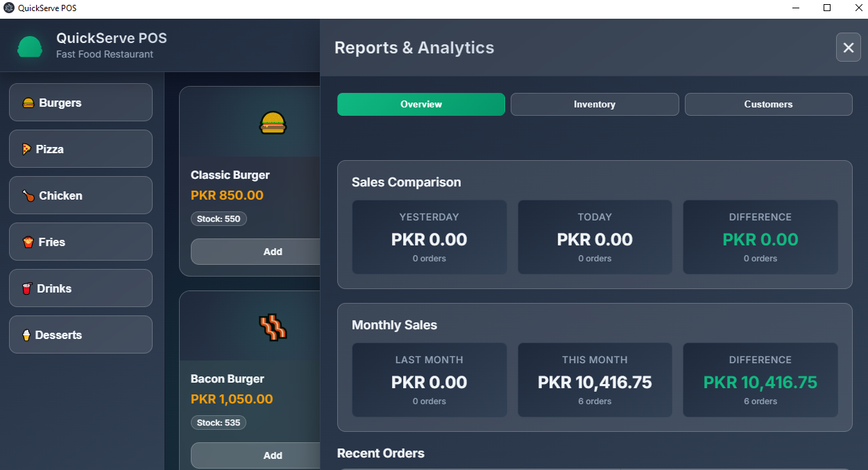Screen dimensions: 868x470
Task: Click the Monthly Sales Difference card
Action: pyautogui.click(x=760, y=381)
